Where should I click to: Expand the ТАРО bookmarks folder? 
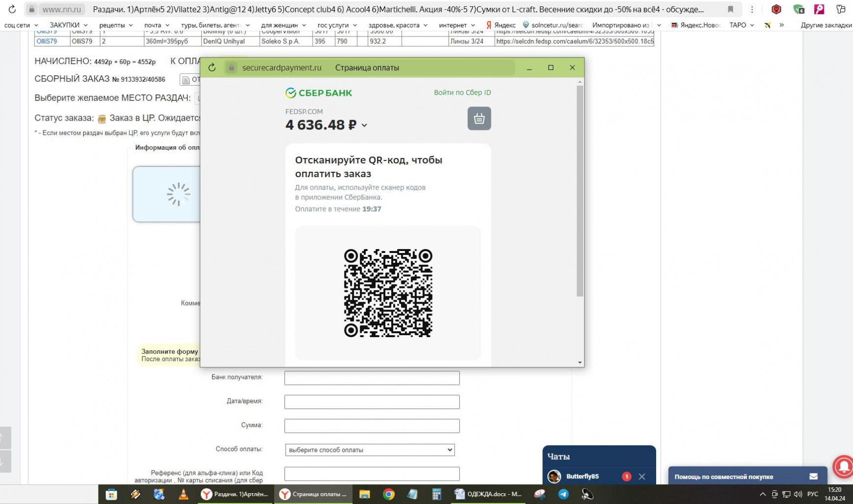tap(741, 25)
